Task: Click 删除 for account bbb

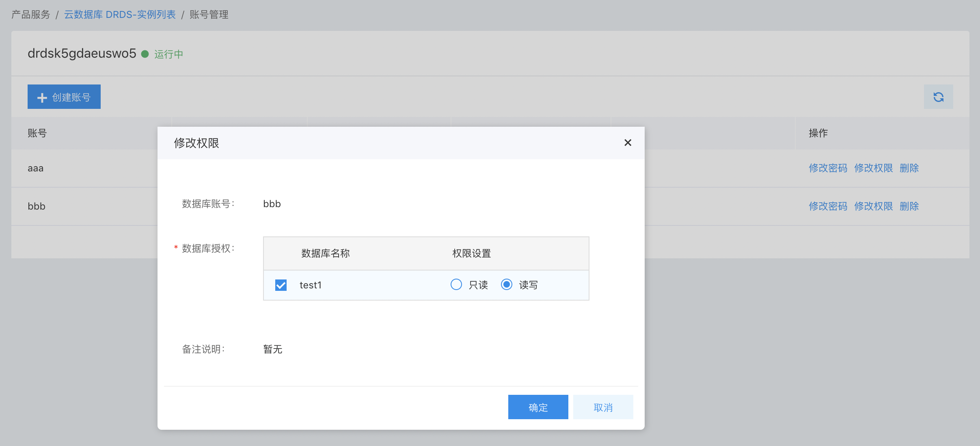Action: point(909,206)
